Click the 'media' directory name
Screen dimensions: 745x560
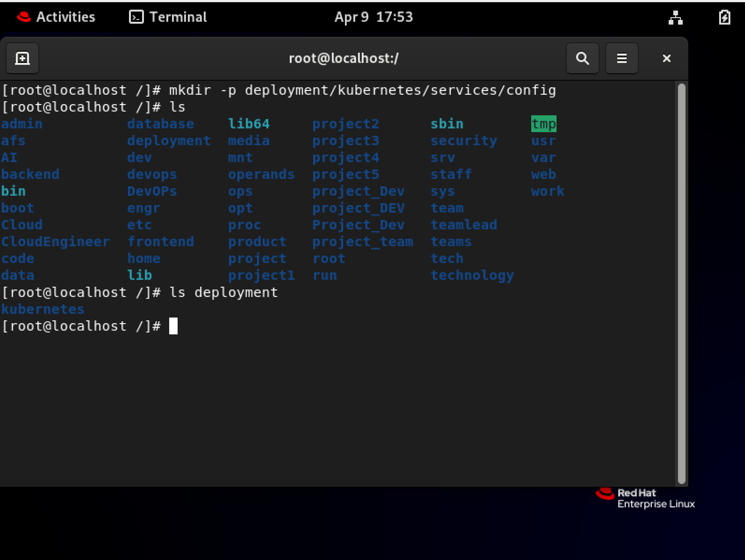point(249,141)
